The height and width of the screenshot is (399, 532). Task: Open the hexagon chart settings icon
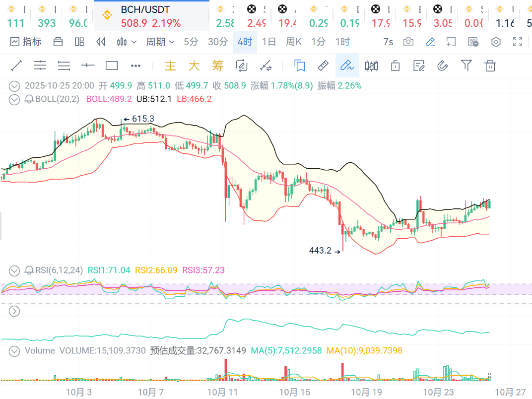coord(495,42)
